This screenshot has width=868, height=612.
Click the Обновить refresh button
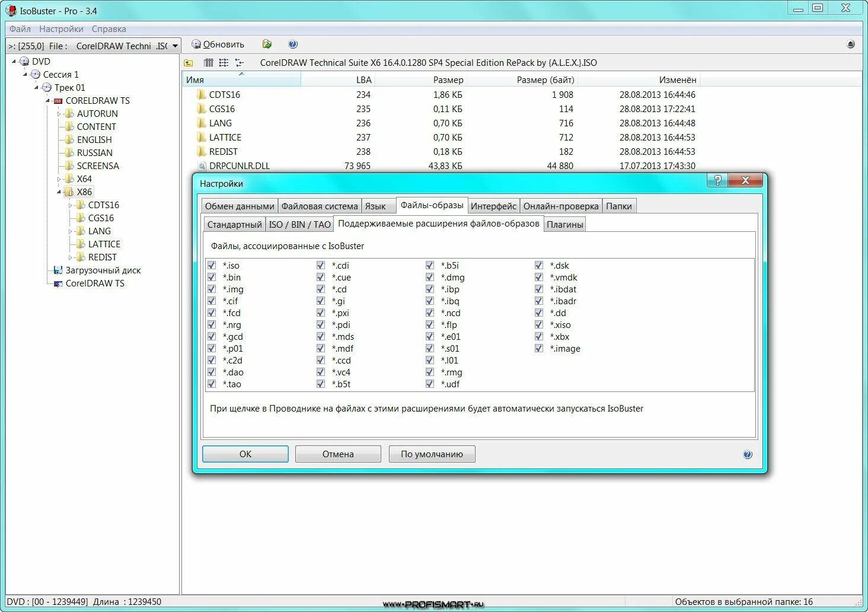[218, 44]
